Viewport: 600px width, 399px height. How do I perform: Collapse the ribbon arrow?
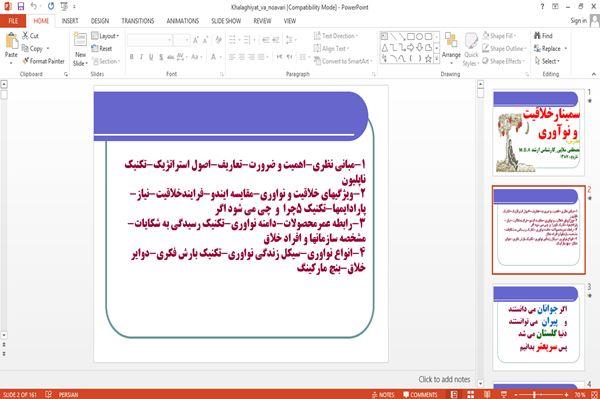[x=593, y=74]
